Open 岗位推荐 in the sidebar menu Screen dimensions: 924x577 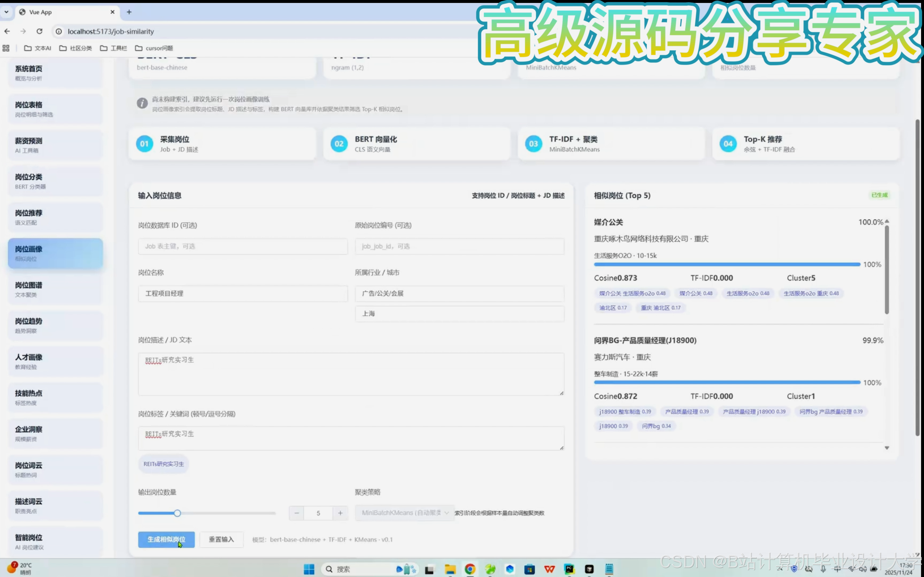(x=55, y=217)
